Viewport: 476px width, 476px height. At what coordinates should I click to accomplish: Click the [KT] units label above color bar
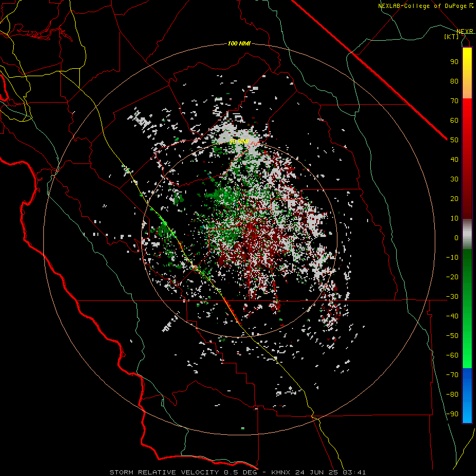[x=451, y=36]
